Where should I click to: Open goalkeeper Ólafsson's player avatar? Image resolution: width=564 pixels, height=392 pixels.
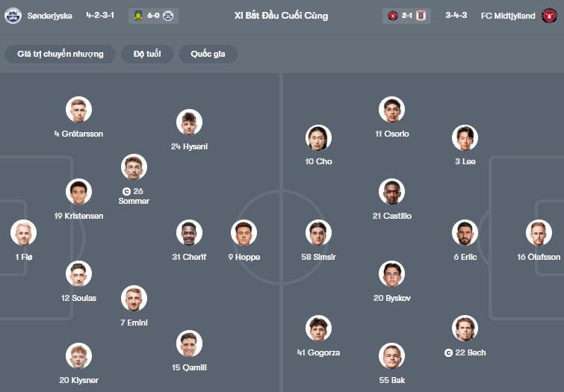[x=539, y=233]
